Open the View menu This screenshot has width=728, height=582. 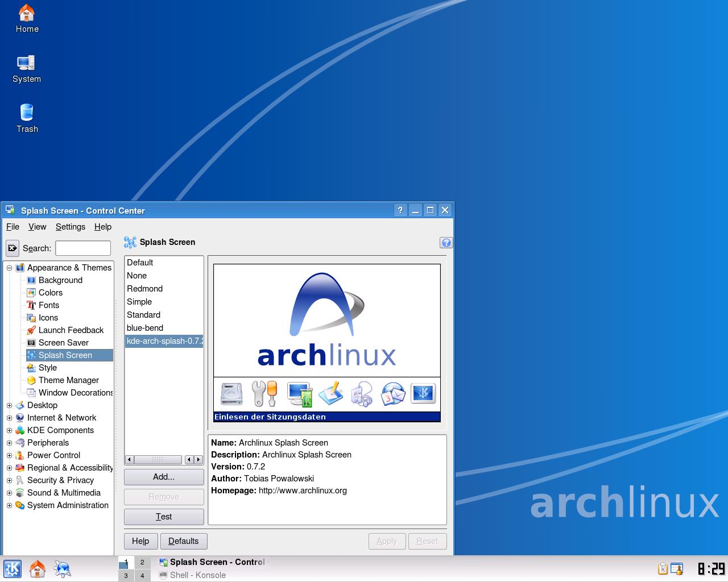click(37, 227)
